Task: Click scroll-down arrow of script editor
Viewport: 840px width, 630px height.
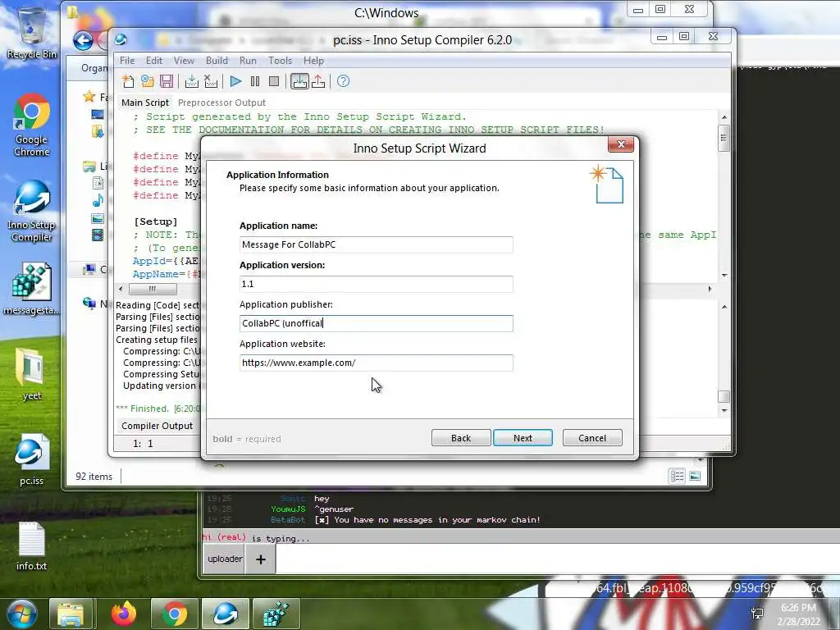Action: point(724,276)
